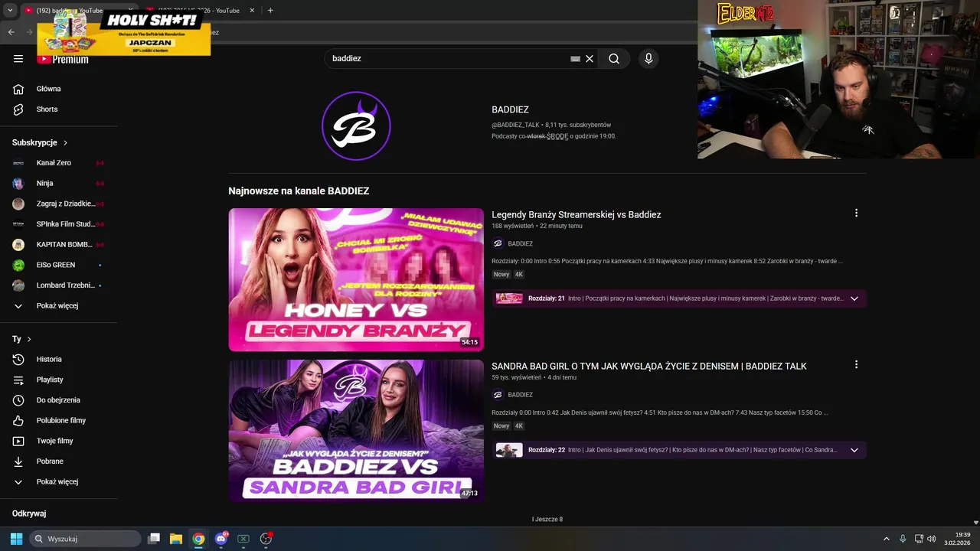Open the Ty section header

21,339
